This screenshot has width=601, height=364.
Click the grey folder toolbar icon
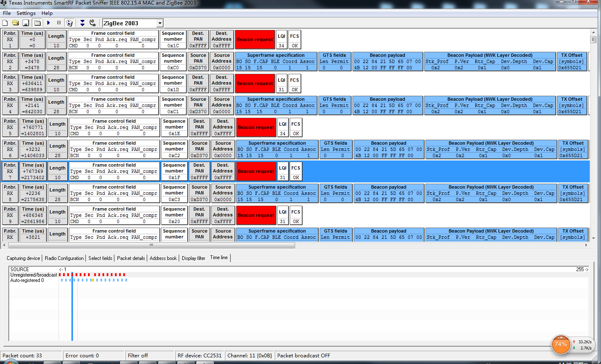pyautogui.click(x=37, y=23)
